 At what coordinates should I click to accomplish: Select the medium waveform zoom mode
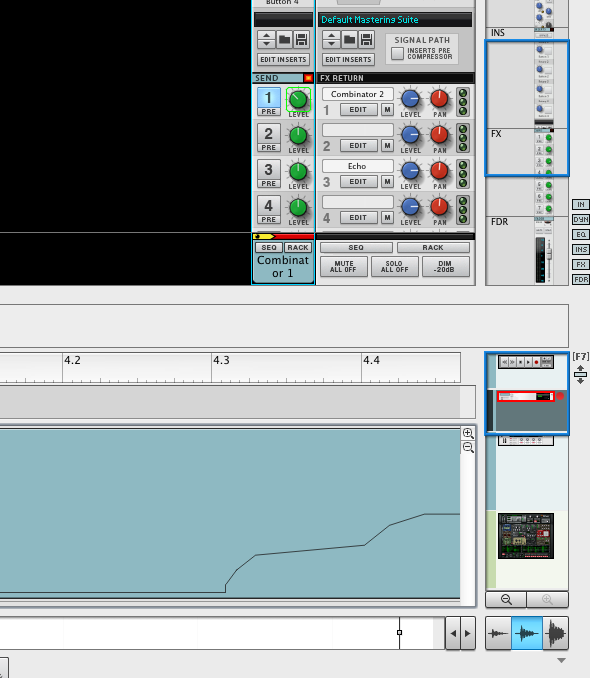[x=526, y=633]
